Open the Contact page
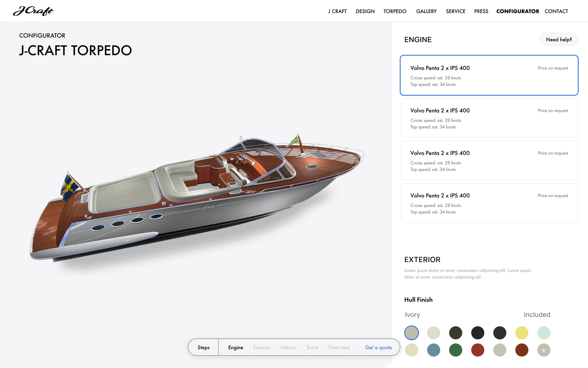The height and width of the screenshot is (368, 588). [x=556, y=11]
